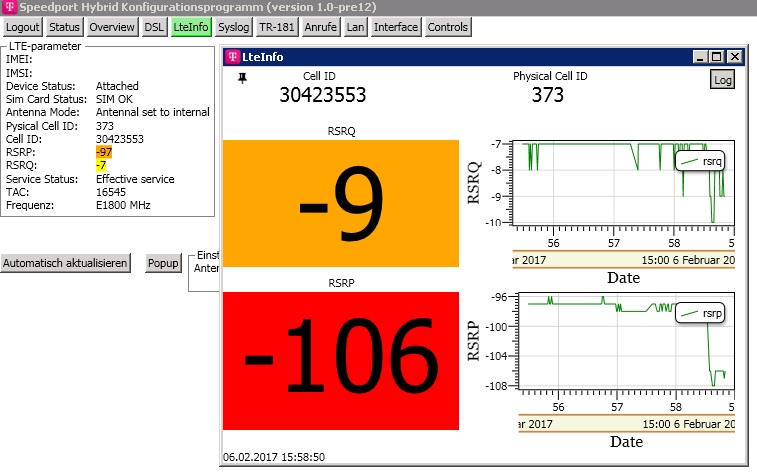757x474 pixels.
Task: Click the IMEI label
Action: 19,59
